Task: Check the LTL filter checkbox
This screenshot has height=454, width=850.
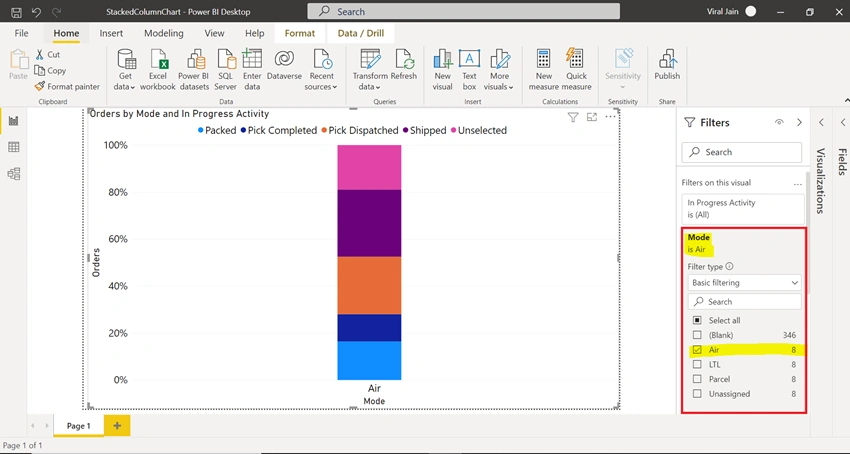Action: (x=698, y=365)
